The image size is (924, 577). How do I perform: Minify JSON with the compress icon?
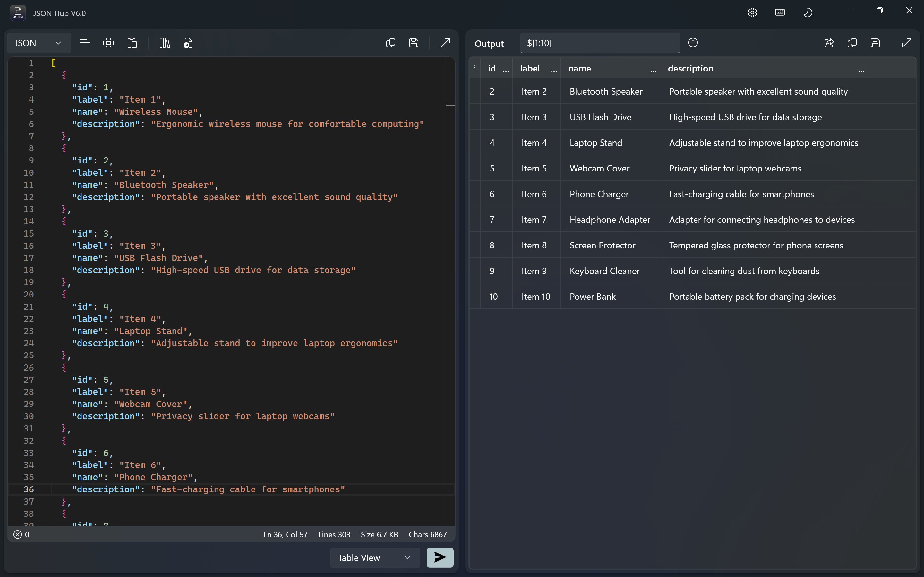click(x=108, y=43)
